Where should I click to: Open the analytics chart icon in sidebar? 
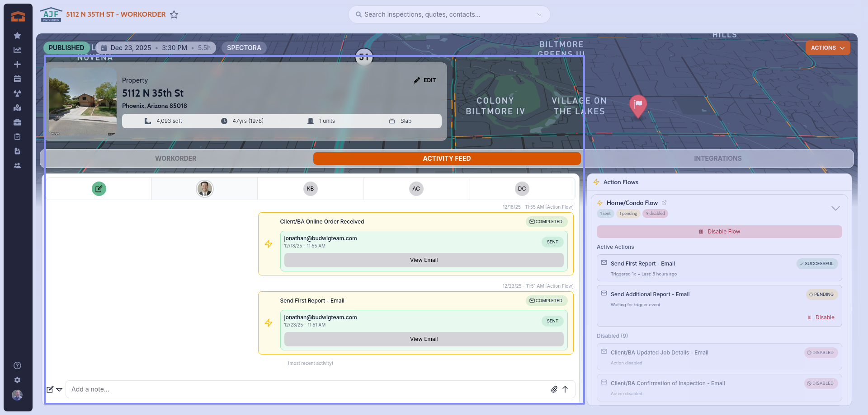pos(17,50)
